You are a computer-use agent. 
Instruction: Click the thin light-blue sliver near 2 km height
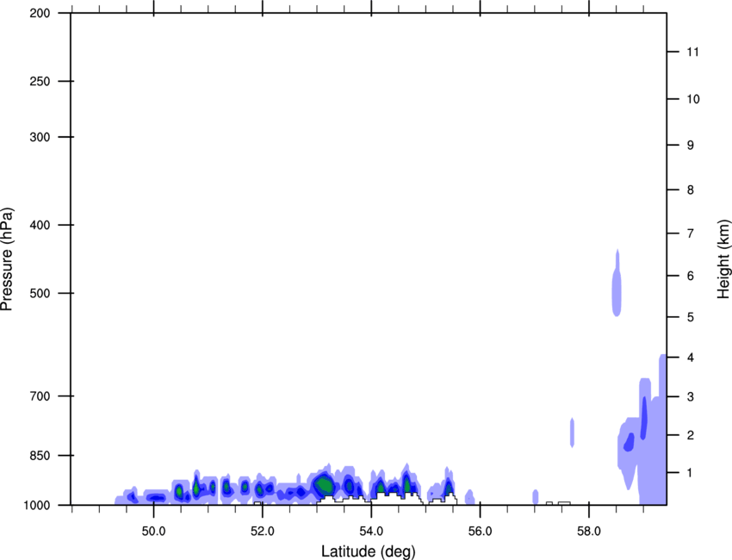[572, 433]
